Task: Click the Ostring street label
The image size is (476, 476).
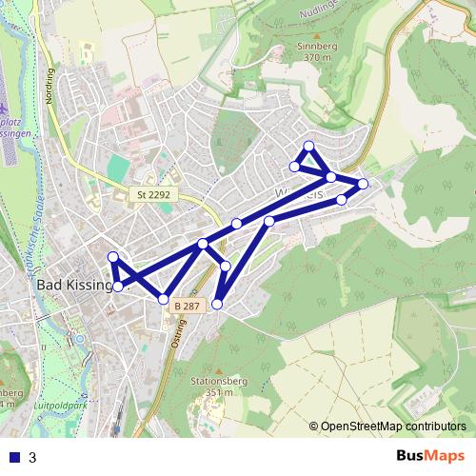Action: (178, 334)
